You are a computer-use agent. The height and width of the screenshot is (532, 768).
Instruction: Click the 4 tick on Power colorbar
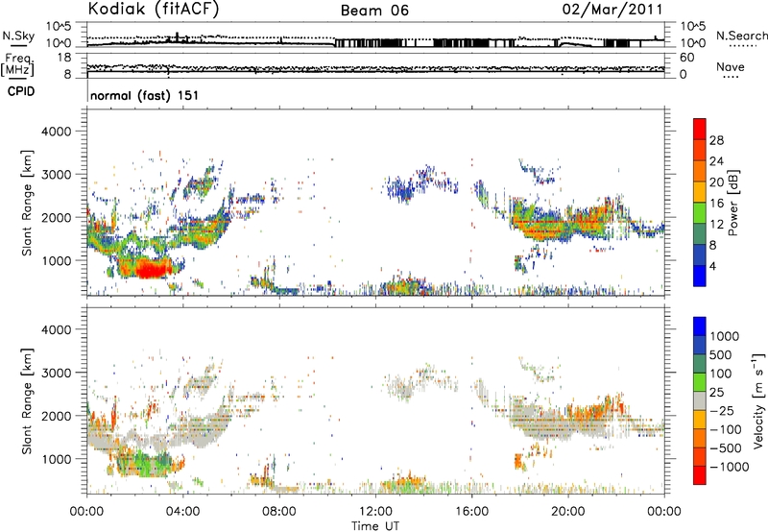712,266
